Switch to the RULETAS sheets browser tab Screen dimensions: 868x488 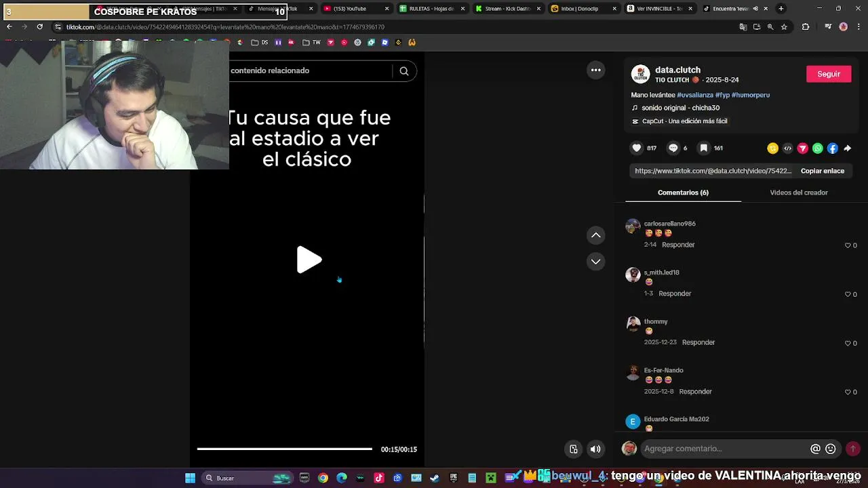pos(431,9)
